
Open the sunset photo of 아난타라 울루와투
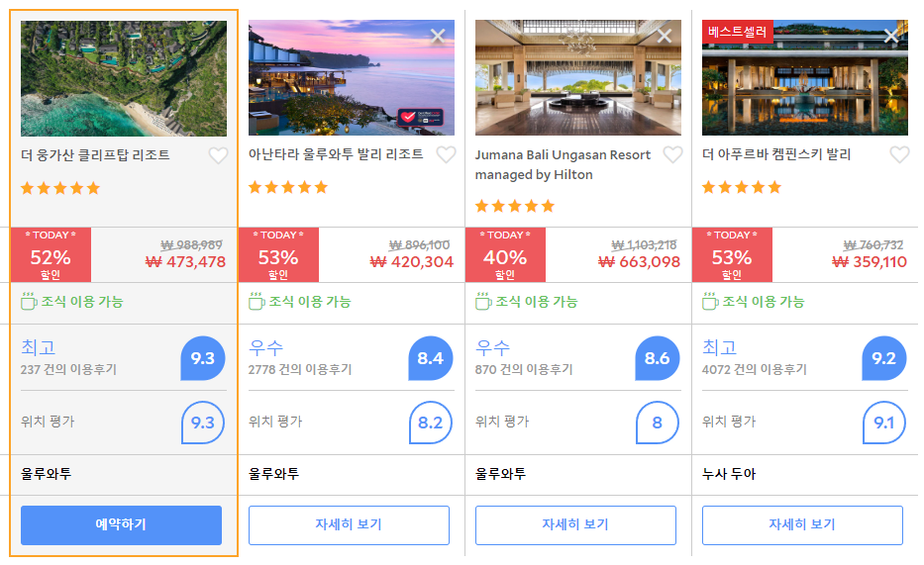[x=352, y=78]
